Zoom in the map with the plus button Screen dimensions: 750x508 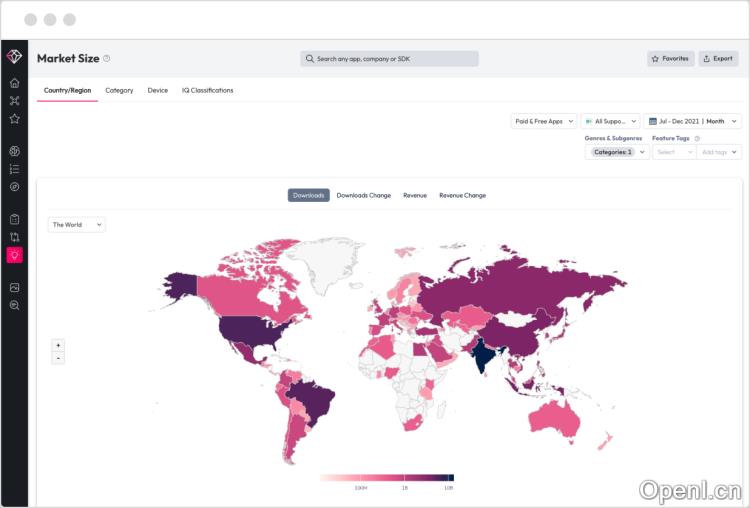click(58, 345)
